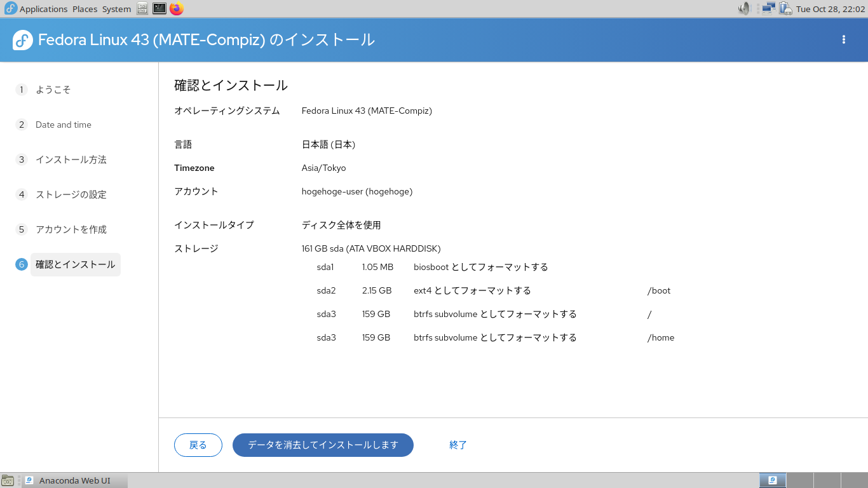Click the show desktop button in bottom panel
The image size is (868, 488).
[8, 481]
